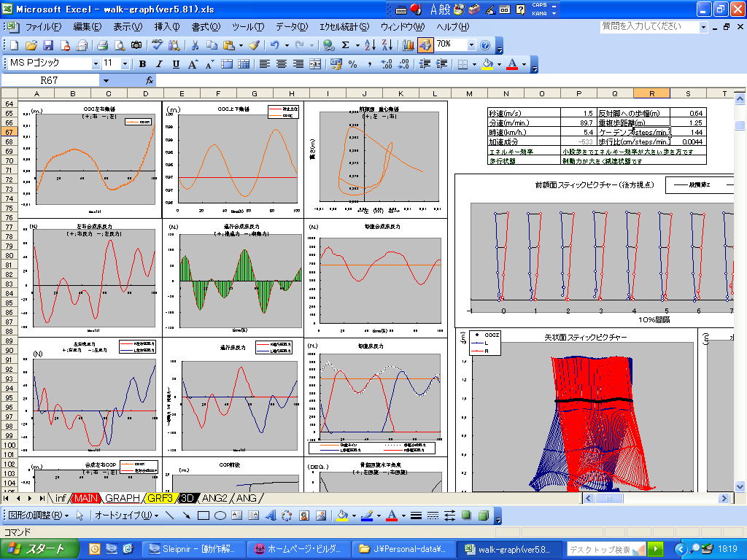Select the Rectangle drawing tool
Image resolution: width=747 pixels, height=560 pixels.
204,516
